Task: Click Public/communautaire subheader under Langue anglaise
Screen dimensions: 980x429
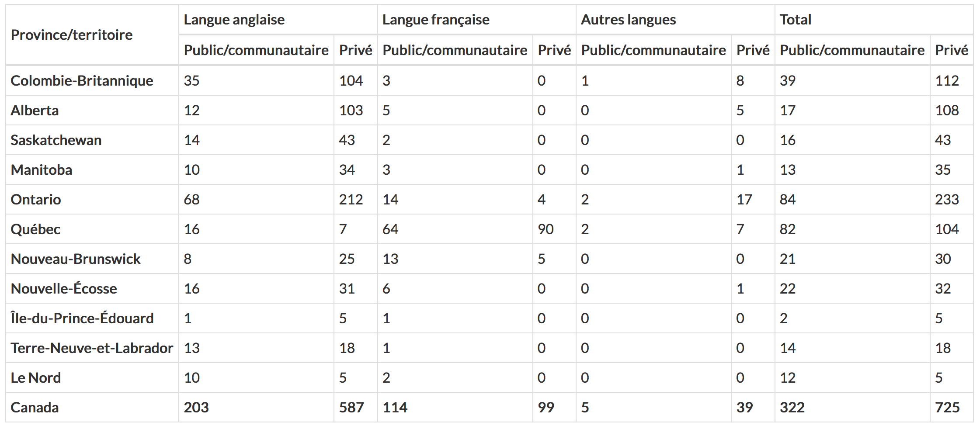Action: tap(256, 50)
